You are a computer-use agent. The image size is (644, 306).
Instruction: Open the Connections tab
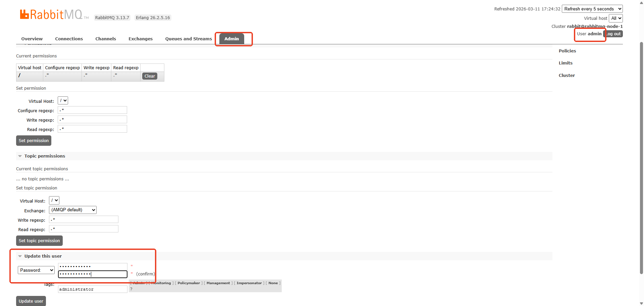pyautogui.click(x=69, y=39)
